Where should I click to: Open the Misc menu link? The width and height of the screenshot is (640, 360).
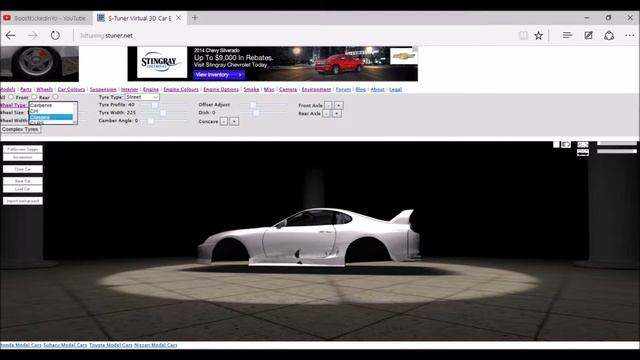[x=269, y=89]
